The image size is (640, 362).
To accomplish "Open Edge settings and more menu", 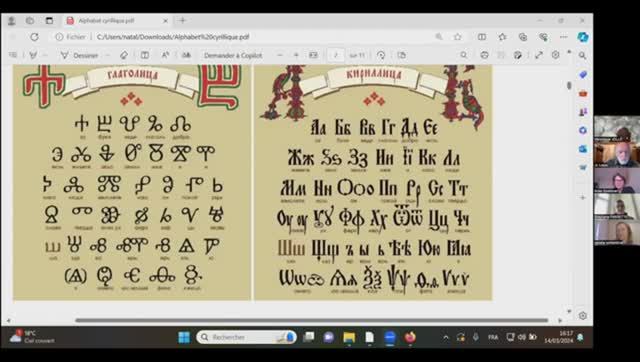I will pyautogui.click(x=564, y=37).
